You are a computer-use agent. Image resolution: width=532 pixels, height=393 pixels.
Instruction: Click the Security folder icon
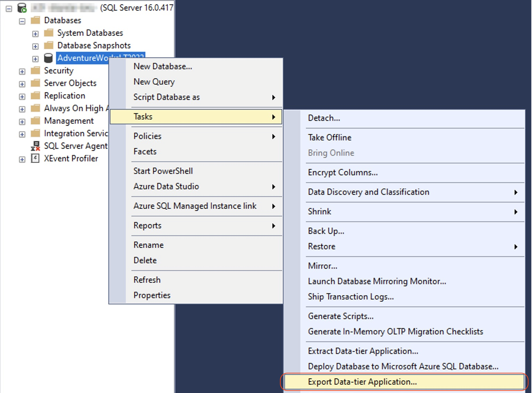[x=35, y=71]
